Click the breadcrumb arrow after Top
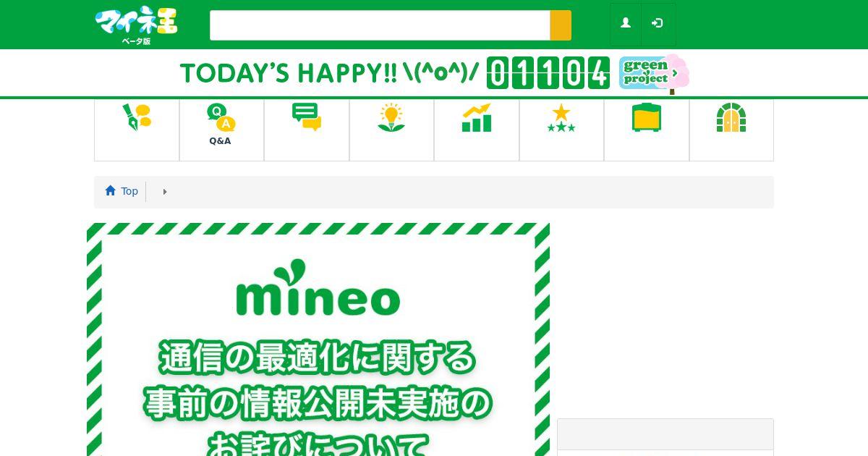Viewport: 868px width, 456px height. pos(165,192)
